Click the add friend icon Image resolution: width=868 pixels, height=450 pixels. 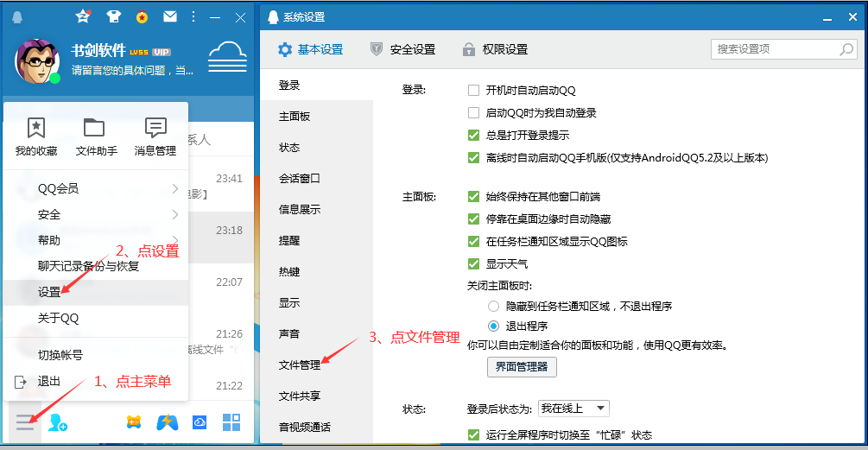58,423
